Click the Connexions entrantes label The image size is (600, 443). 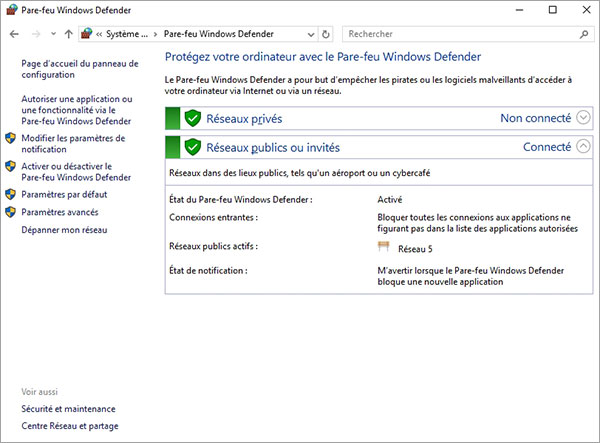click(x=214, y=217)
